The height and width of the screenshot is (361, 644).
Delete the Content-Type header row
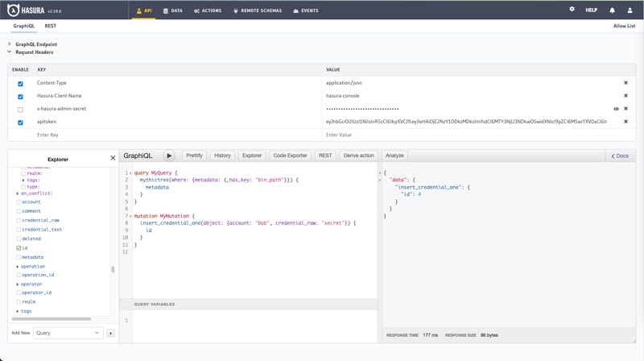point(625,83)
